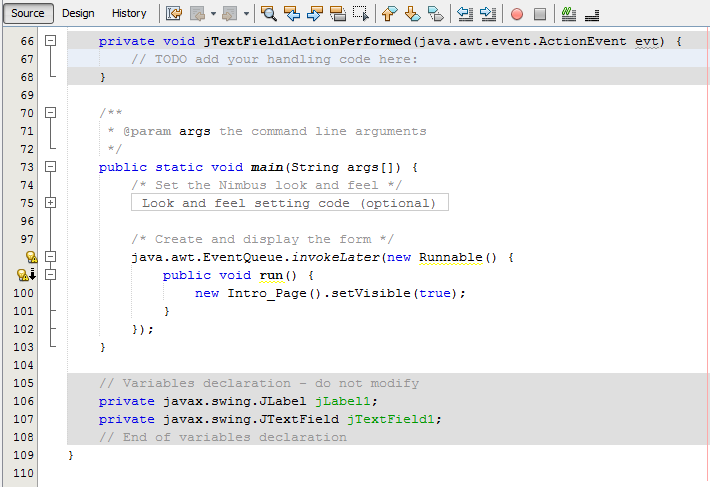710x487 pixels.
Task: Click line number 105 in the gutter
Action: click(24, 383)
